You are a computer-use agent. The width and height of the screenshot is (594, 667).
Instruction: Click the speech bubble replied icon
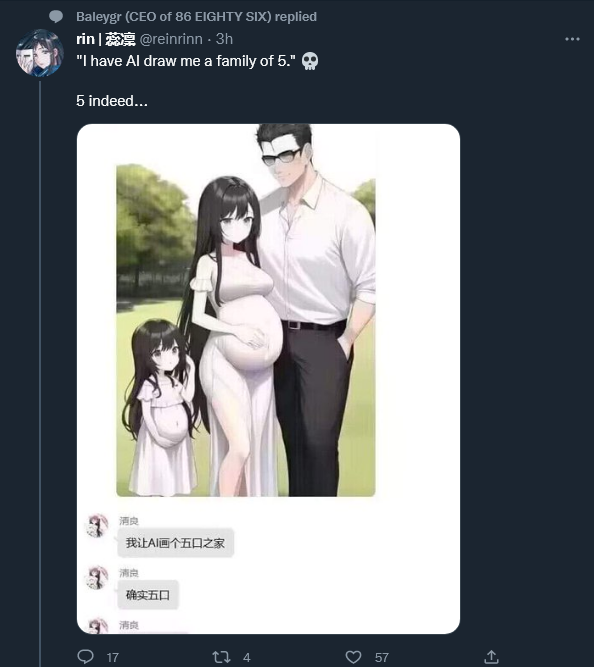56,17
